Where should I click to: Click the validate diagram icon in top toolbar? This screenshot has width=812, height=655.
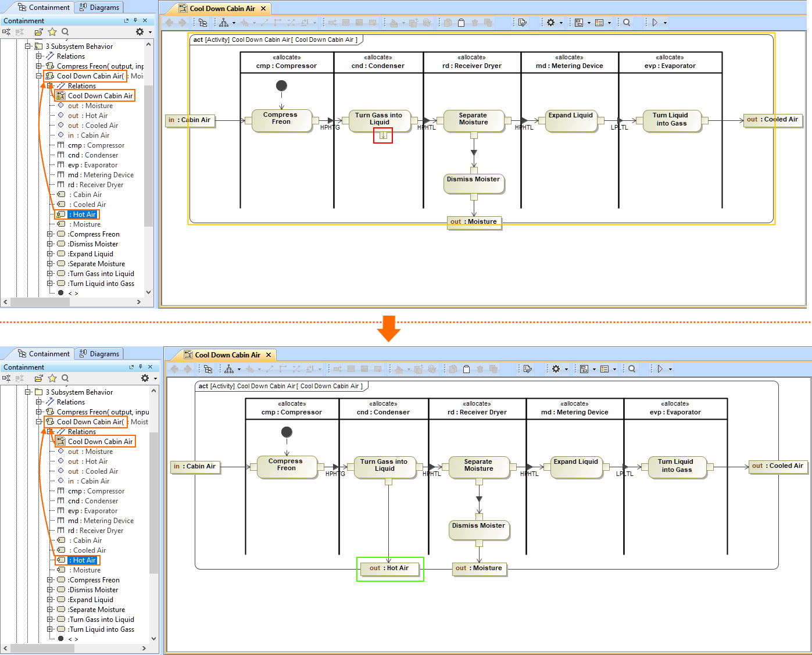click(522, 23)
